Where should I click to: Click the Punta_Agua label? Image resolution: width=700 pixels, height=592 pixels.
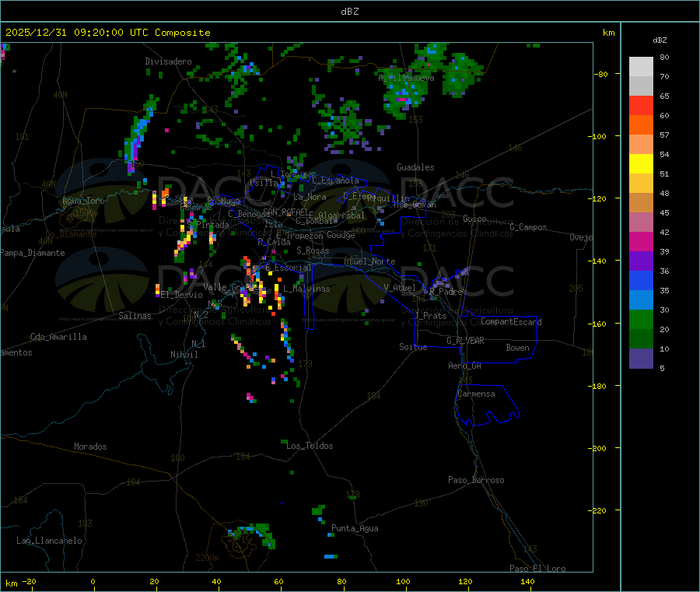[x=355, y=529]
